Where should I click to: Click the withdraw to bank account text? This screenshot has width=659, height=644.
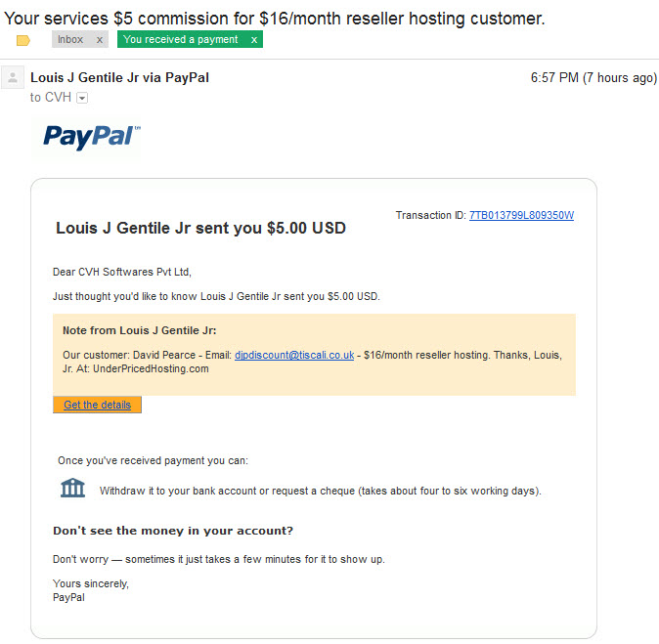[321, 492]
